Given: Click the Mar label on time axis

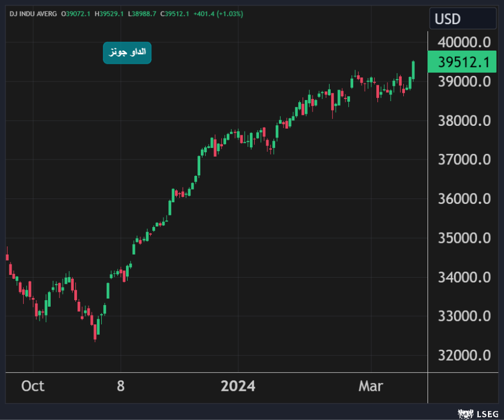Looking at the screenshot, I should click(x=370, y=386).
